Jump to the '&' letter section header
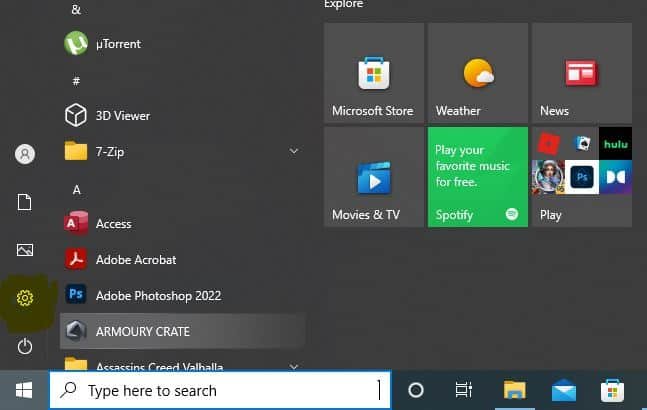This screenshot has width=647, height=410. pos(76,9)
